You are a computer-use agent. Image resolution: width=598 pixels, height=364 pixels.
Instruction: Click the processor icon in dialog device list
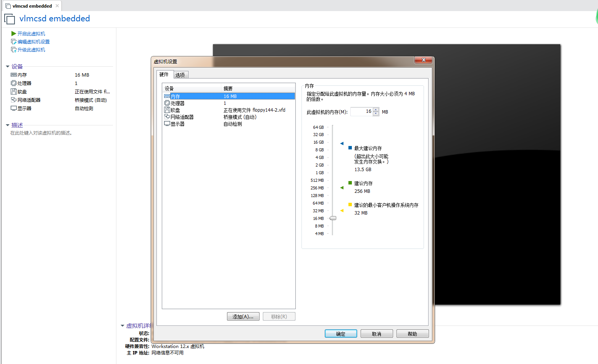[x=167, y=103]
